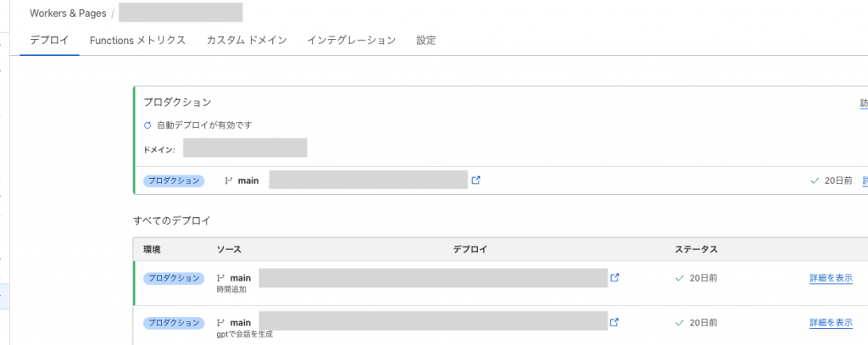Screen dimensions: 868x345
Task: Click branch icon in gptで会話を生成 row
Action: tap(221, 322)
